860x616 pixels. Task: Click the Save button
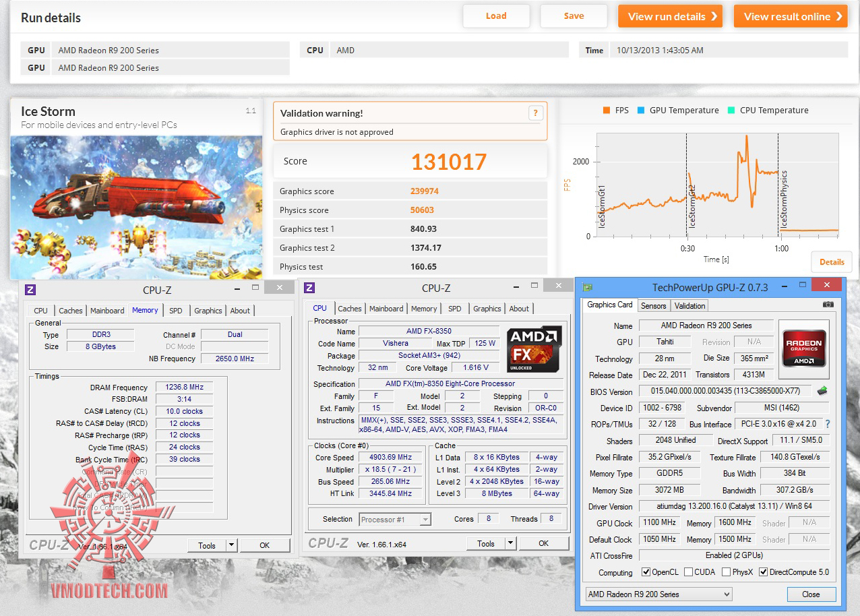574,16
